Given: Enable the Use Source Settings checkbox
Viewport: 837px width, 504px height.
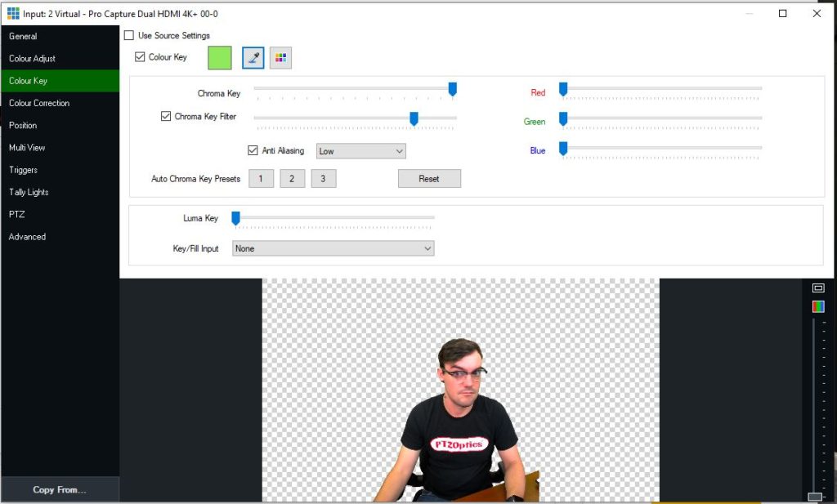Looking at the screenshot, I should point(128,36).
